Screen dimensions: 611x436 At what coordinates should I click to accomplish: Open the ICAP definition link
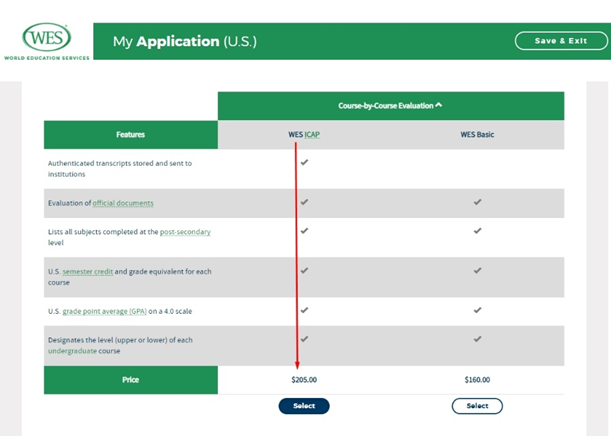click(312, 134)
